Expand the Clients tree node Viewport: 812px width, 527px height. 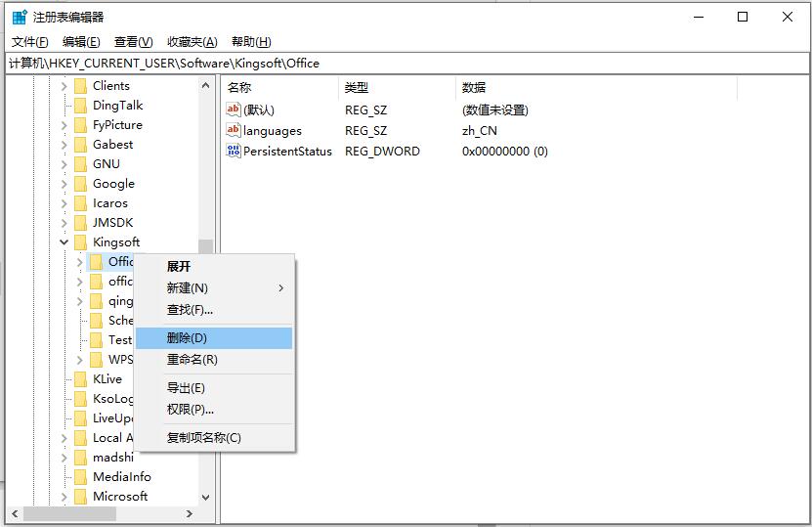64,85
